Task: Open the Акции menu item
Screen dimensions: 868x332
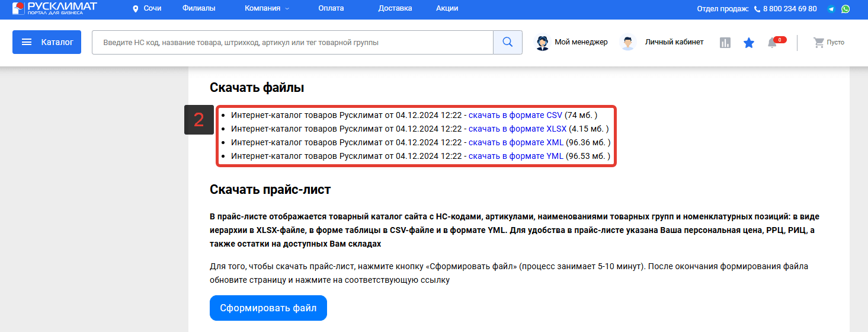Action: click(447, 8)
